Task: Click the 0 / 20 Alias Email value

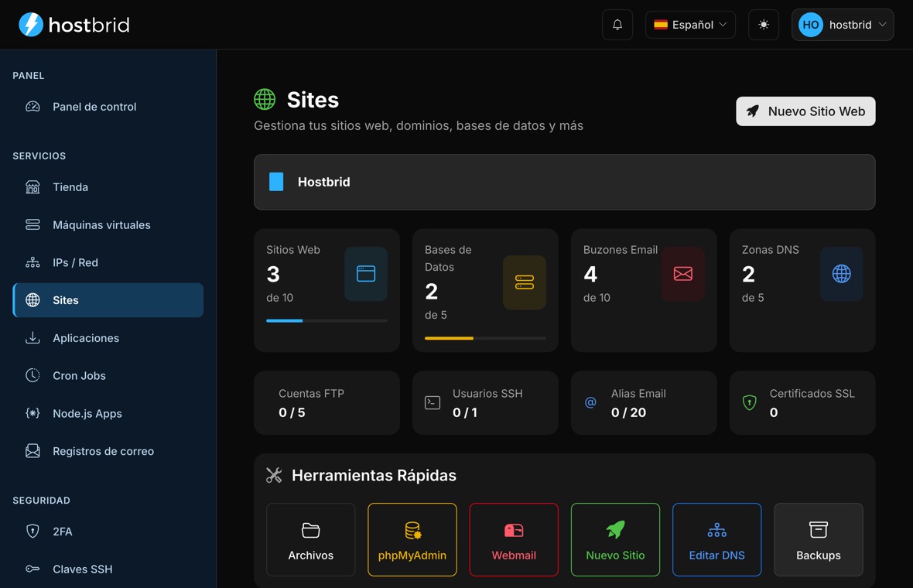Action: tap(628, 412)
